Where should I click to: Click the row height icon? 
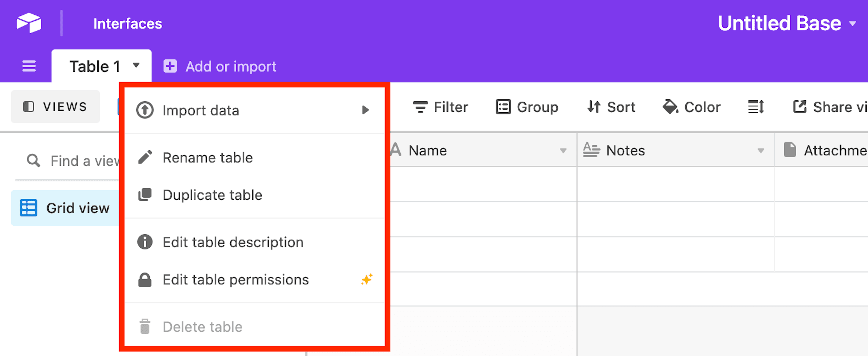click(756, 107)
